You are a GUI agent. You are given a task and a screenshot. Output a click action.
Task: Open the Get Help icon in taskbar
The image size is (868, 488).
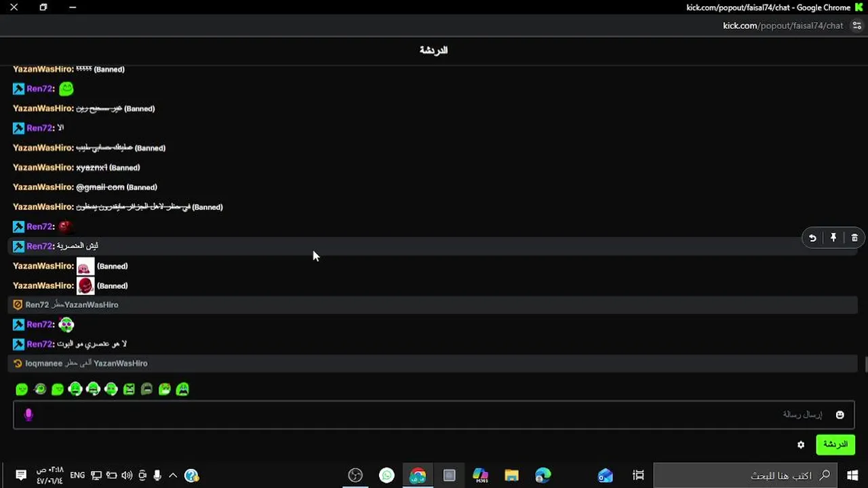point(191,475)
